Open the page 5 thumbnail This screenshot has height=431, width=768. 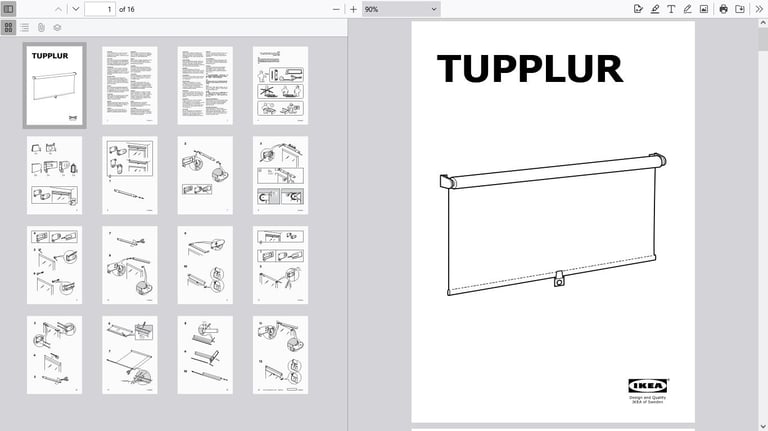pos(54,175)
